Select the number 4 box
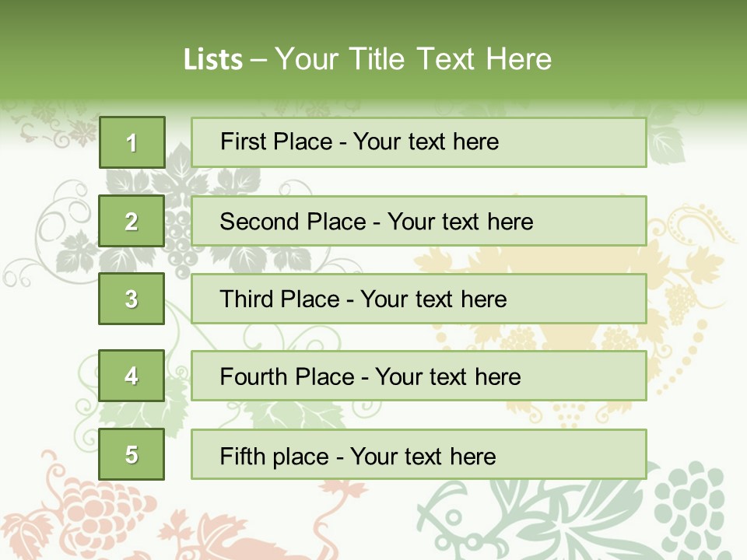 [132, 376]
